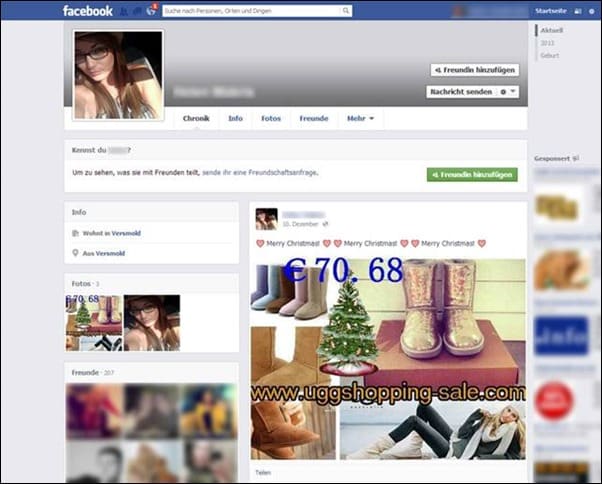The height and width of the screenshot is (484, 602).
Task: Open friend requests icon in top bar
Action: [x=124, y=11]
